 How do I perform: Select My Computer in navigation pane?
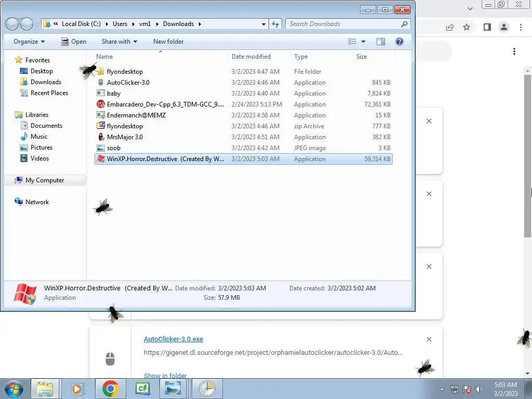click(x=45, y=180)
